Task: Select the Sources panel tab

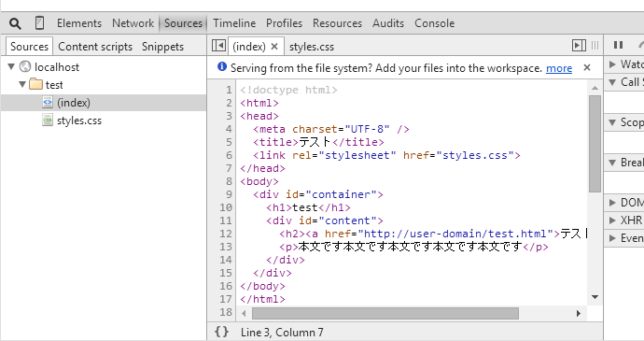Action: point(183,23)
